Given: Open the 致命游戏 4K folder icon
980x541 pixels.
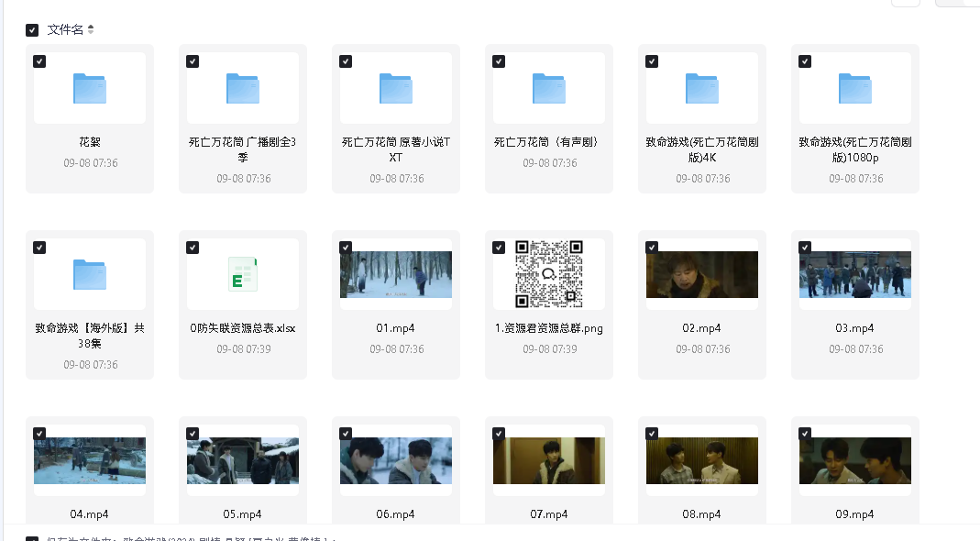Looking at the screenshot, I should point(702,89).
